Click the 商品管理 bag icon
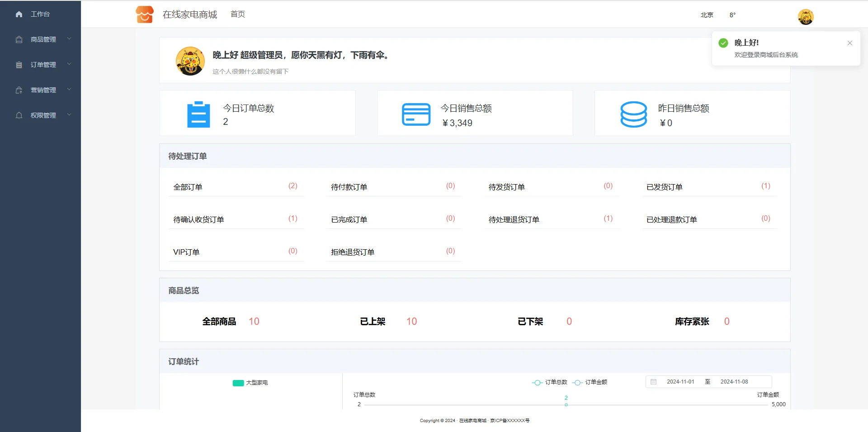This screenshot has width=868, height=432. pyautogui.click(x=19, y=40)
